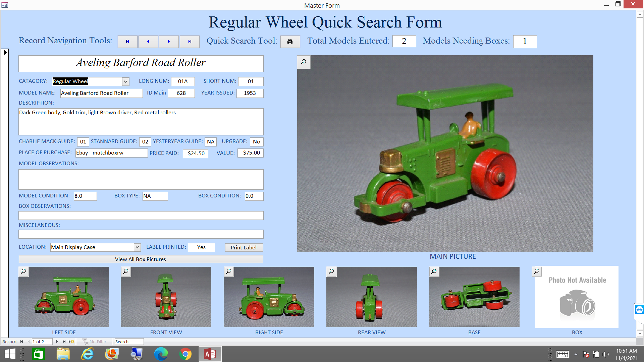Jump to last record navigation button
The height and width of the screenshot is (362, 644).
(x=190, y=42)
